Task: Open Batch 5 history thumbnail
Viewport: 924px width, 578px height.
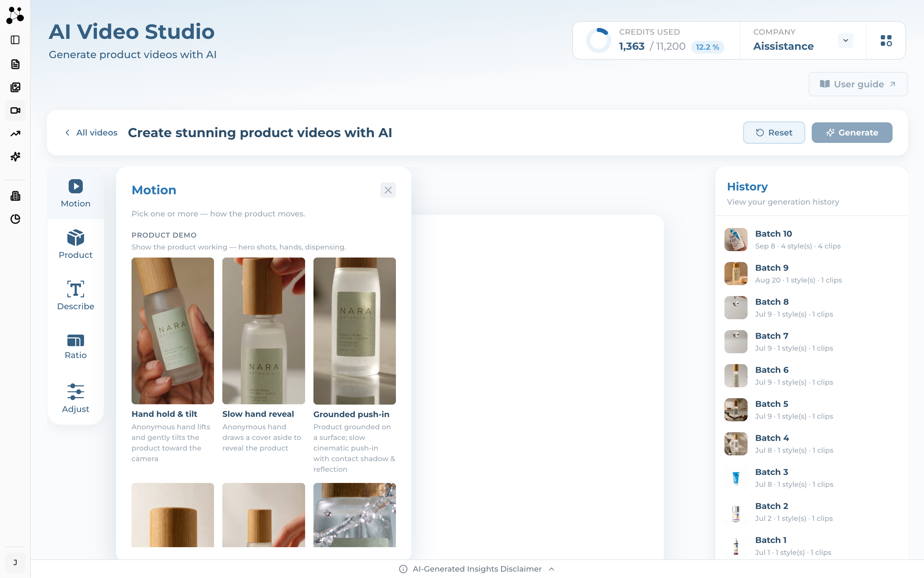Action: tap(736, 410)
